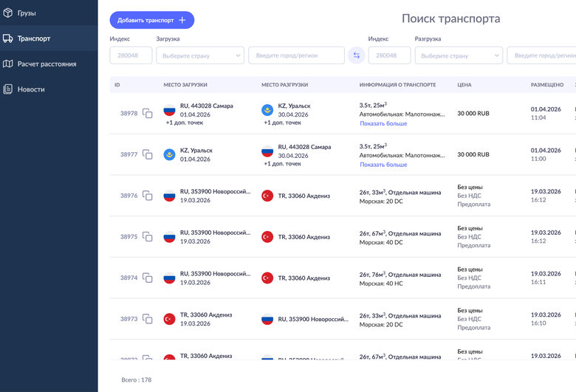576x392 pixels.
Task: Click the loading city/region input field
Action: [296, 55]
